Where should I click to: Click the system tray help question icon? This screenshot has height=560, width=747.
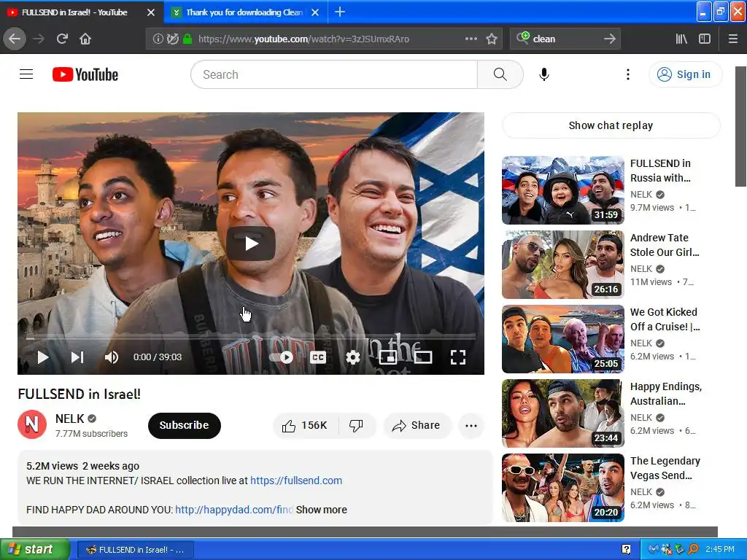(x=626, y=550)
